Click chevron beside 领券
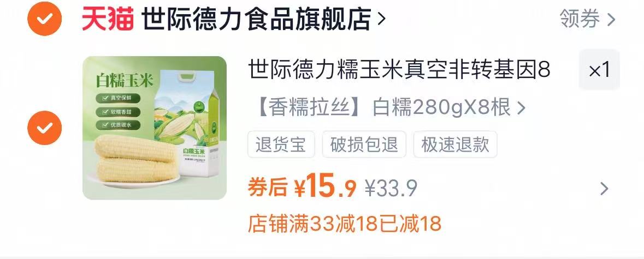644x259 pixels. click(x=611, y=19)
